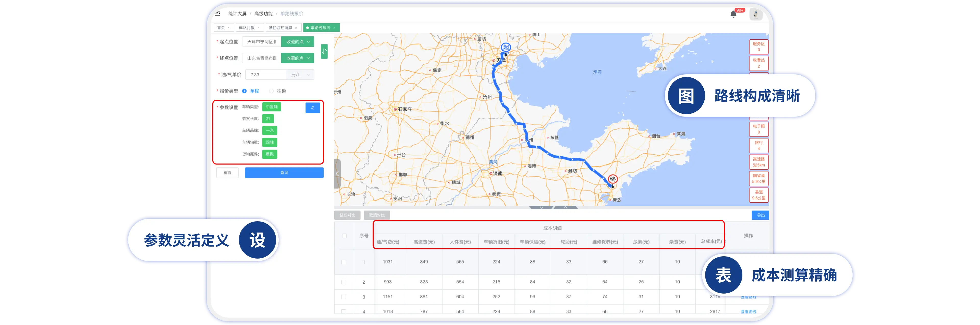The width and height of the screenshot is (980, 325).
Task: Open the start point 收藏的点 dropdown
Action: pyautogui.click(x=298, y=42)
